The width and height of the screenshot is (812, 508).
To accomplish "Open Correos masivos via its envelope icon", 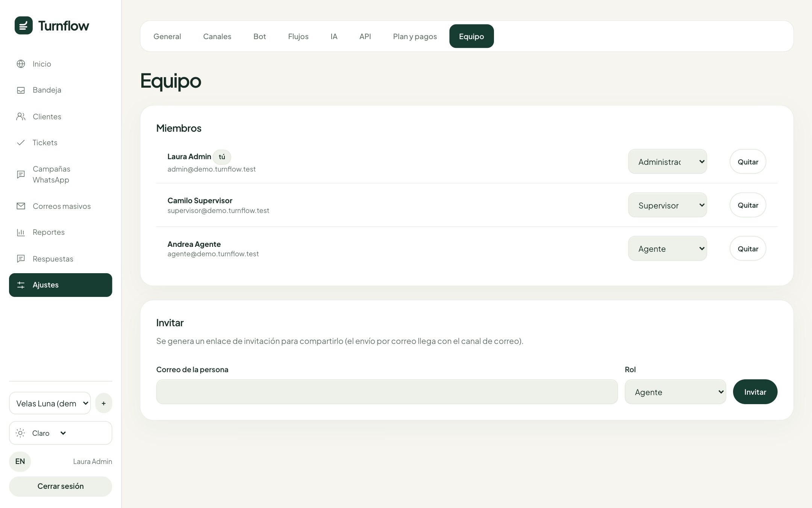I will (21, 206).
